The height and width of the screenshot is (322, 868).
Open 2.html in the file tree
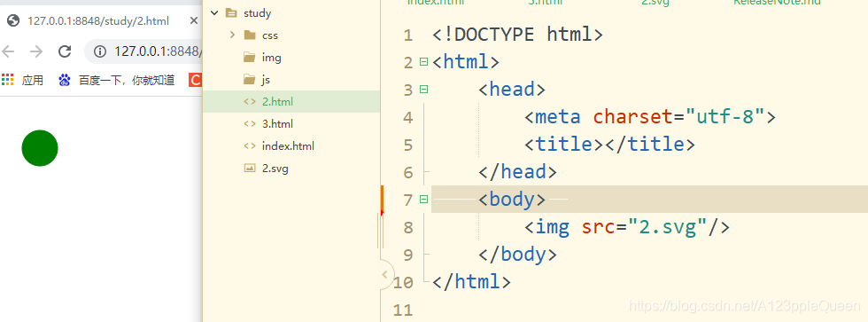click(x=277, y=101)
